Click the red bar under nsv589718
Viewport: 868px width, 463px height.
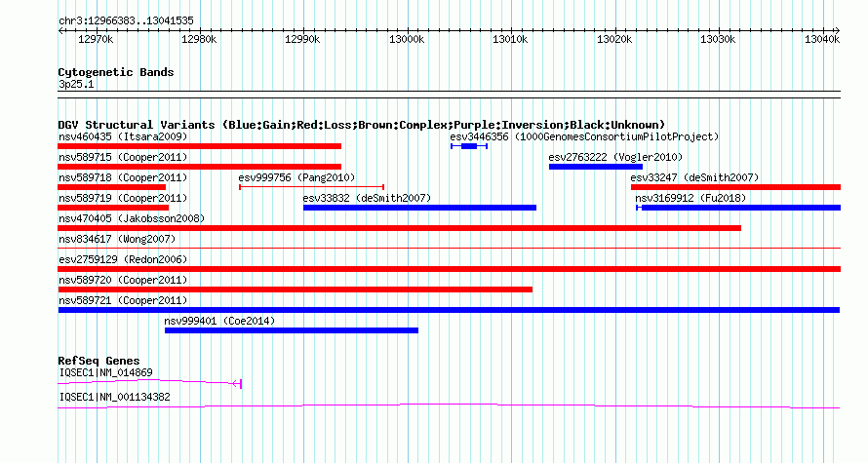tap(112, 187)
